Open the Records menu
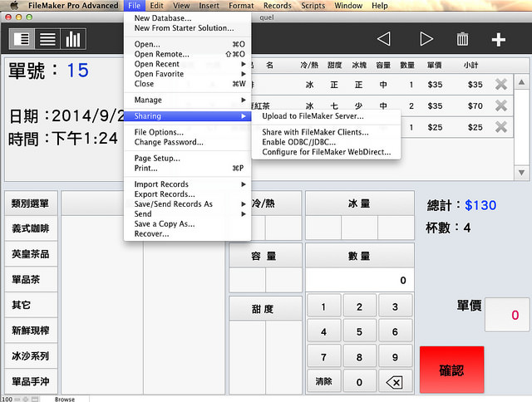 (x=278, y=6)
